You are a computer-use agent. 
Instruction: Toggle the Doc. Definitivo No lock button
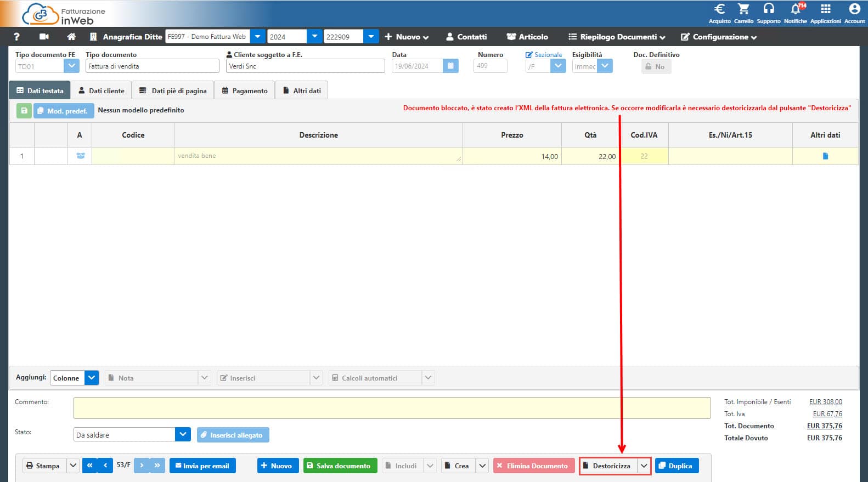656,66
